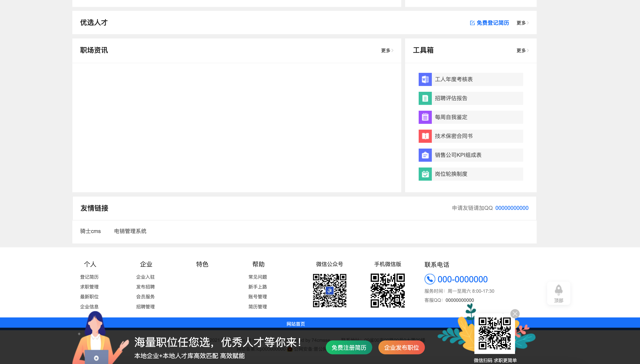This screenshot has height=364, width=640.
Task: Click the rocket 顶部 back-to-top icon
Action: [559, 293]
